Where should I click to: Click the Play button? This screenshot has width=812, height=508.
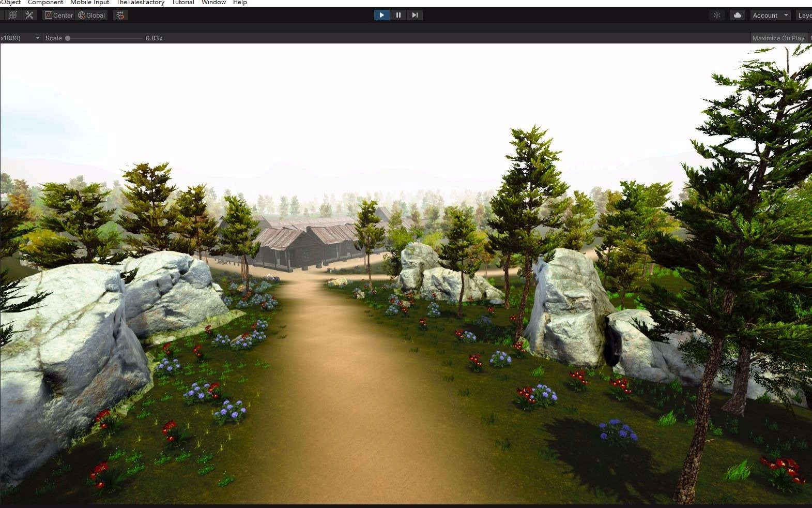(381, 15)
